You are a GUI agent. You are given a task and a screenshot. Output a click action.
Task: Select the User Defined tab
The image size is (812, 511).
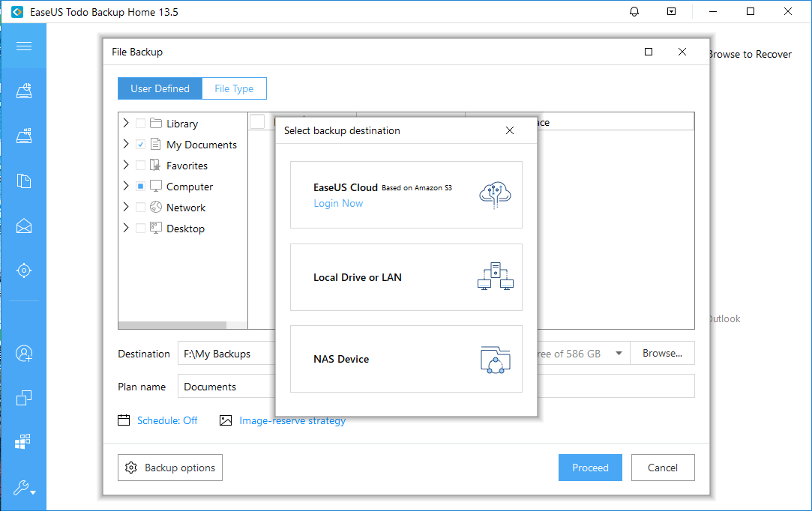160,88
